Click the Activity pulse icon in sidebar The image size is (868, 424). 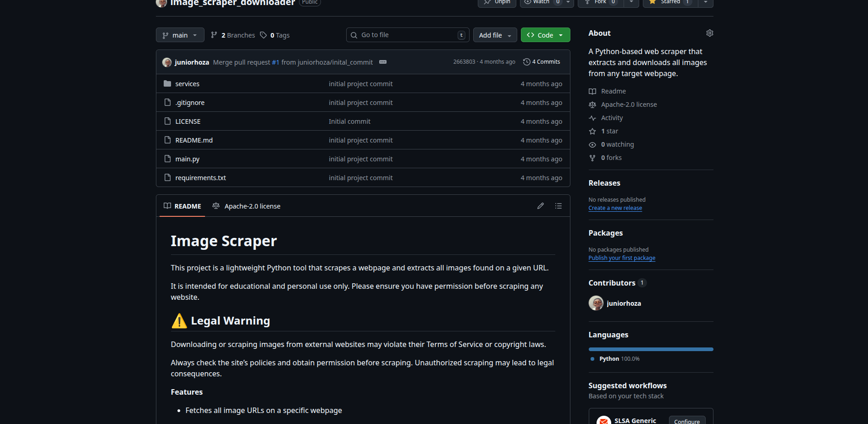[592, 118]
